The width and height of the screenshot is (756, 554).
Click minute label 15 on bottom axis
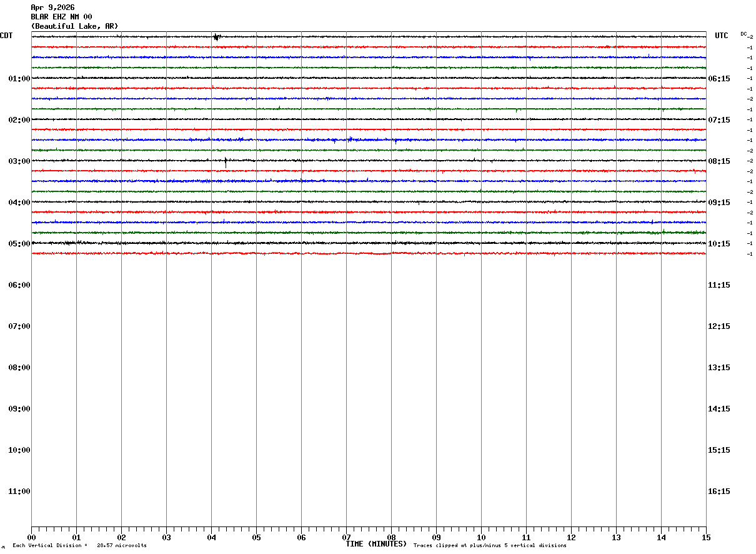(706, 537)
